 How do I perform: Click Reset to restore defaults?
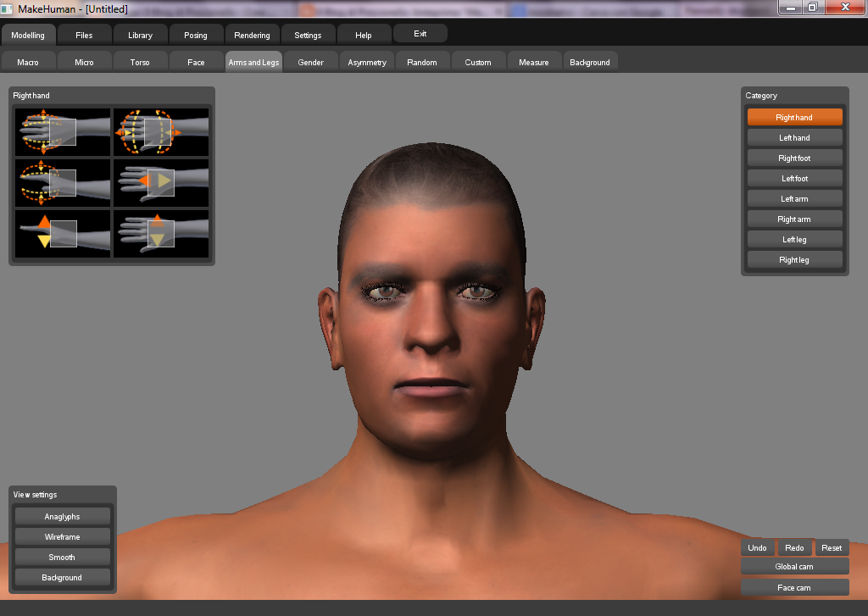[x=832, y=547]
